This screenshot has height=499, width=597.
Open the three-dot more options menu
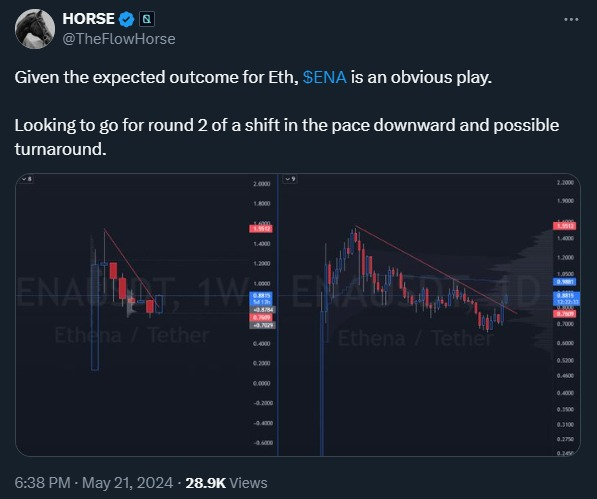[571, 19]
